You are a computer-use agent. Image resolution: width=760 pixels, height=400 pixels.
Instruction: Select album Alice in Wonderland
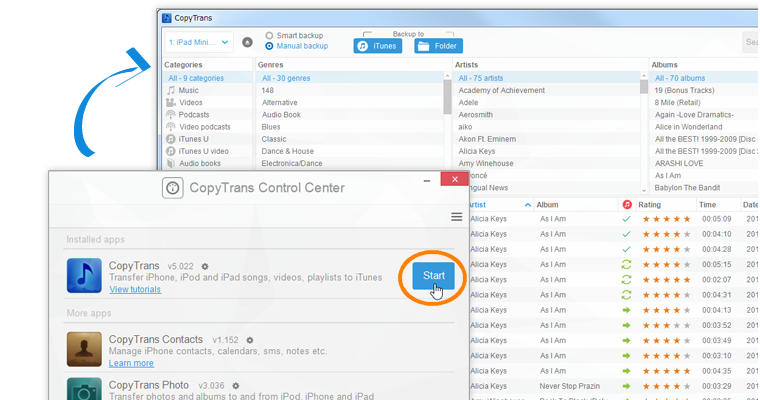(x=688, y=127)
